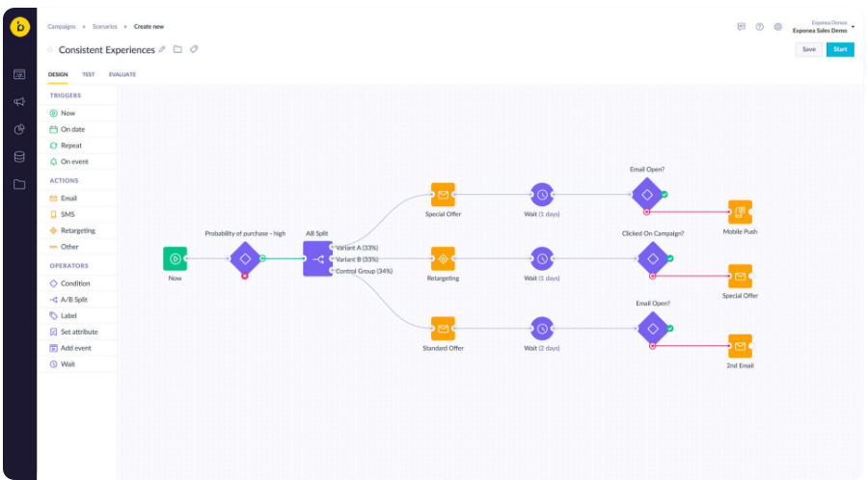Click the Consistent Experiences scenario title

(107, 50)
